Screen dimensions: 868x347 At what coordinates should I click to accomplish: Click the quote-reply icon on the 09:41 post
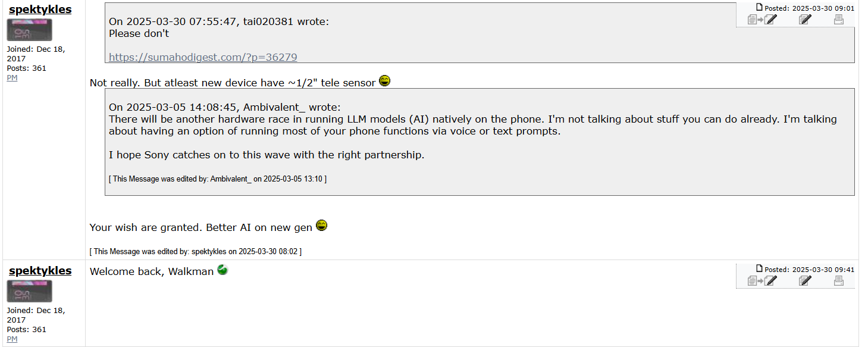click(x=762, y=281)
